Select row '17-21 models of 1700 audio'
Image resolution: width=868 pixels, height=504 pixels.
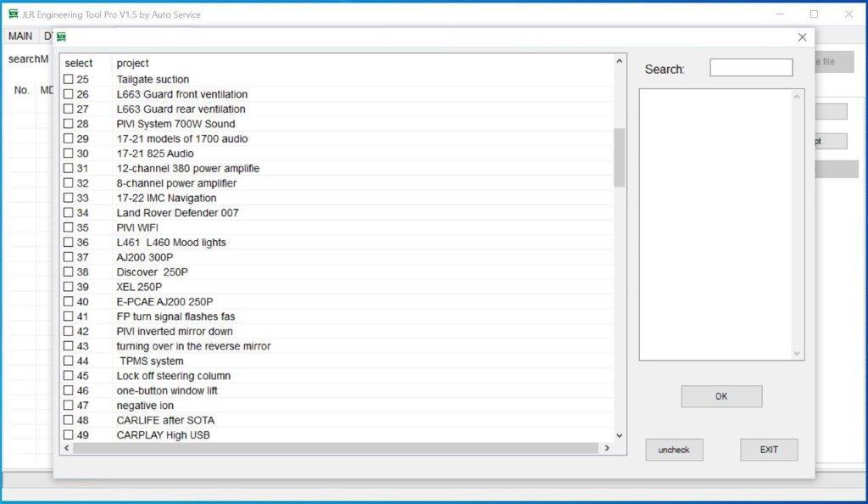pyautogui.click(x=337, y=138)
